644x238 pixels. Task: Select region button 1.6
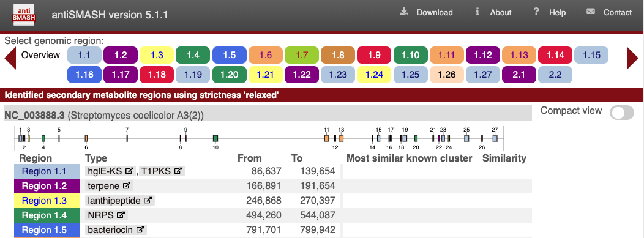coord(266,55)
